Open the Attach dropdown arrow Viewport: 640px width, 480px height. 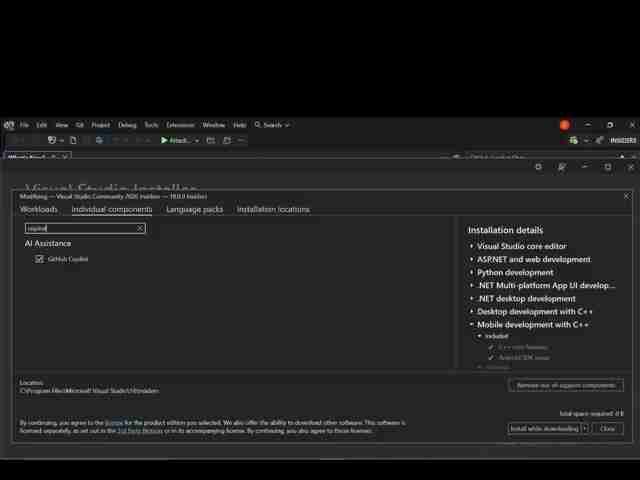(x=197, y=140)
